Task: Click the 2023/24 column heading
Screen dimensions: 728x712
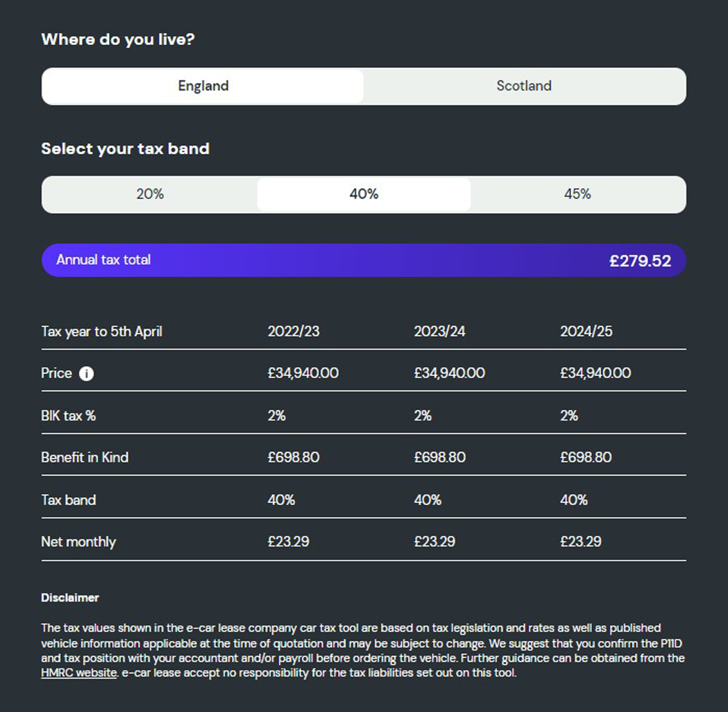Action: click(x=440, y=332)
